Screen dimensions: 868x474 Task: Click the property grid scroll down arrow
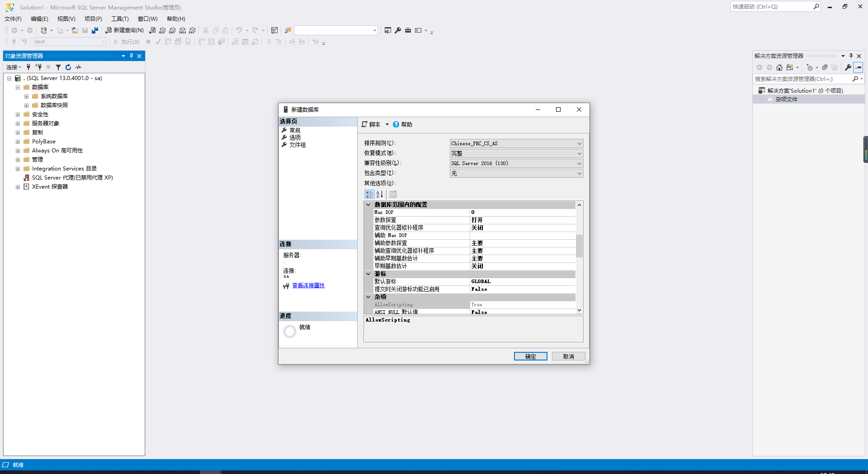(x=579, y=310)
